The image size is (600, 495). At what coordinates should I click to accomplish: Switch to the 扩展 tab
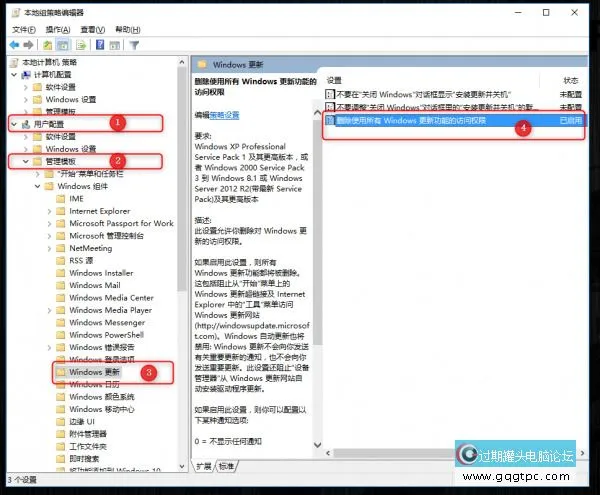tap(204, 466)
